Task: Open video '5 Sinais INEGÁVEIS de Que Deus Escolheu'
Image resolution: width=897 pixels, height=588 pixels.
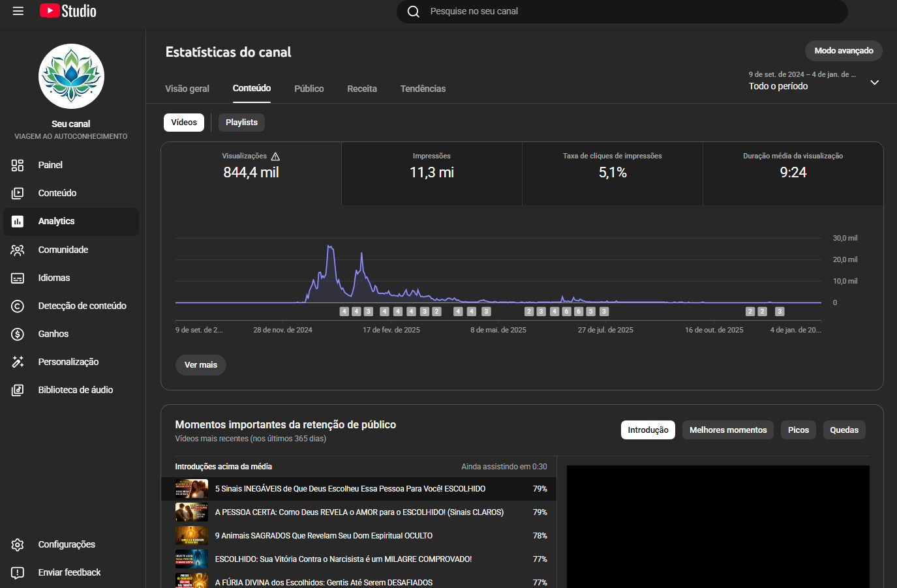Action: point(359,489)
